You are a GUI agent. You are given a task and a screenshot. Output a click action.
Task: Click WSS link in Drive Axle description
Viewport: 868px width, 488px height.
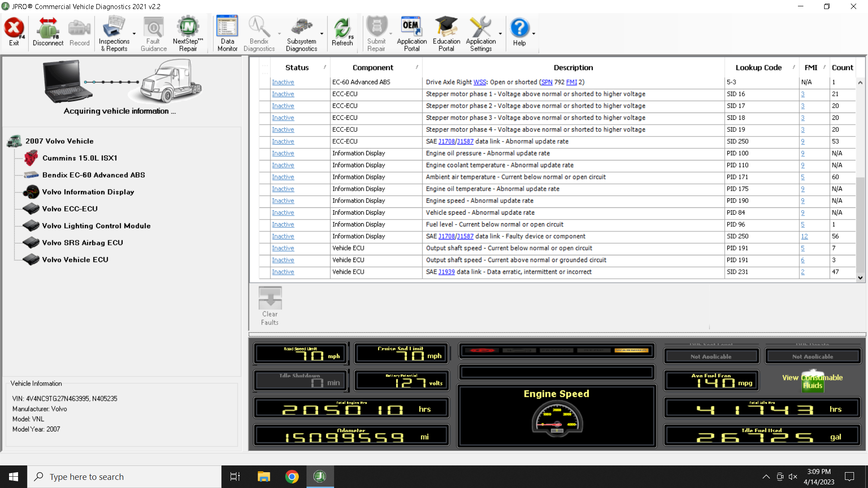[x=480, y=82]
